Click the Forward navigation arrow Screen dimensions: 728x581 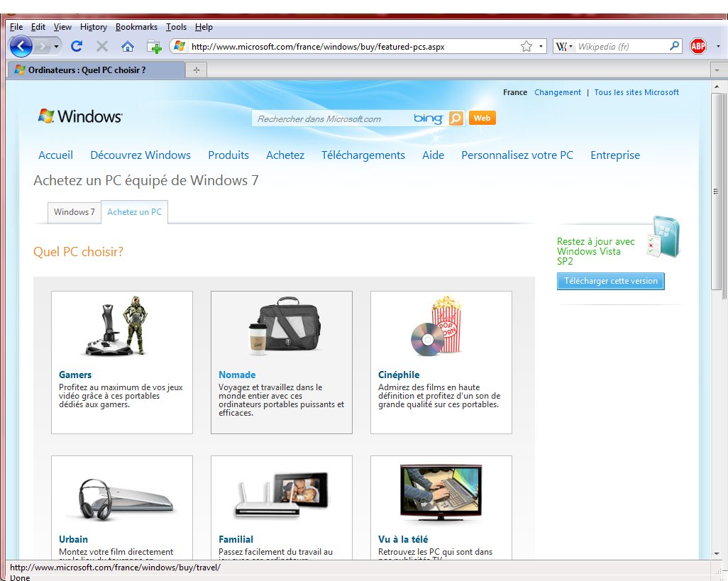pyautogui.click(x=43, y=46)
